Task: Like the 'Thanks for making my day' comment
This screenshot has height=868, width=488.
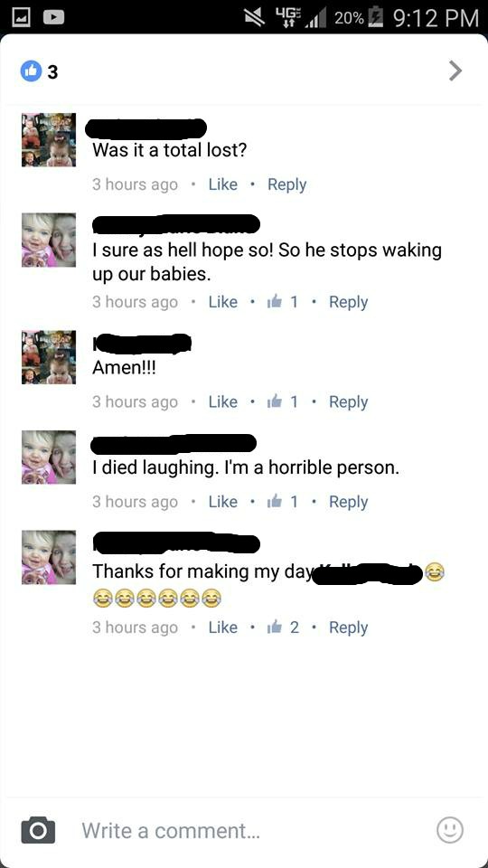Action: (x=222, y=627)
